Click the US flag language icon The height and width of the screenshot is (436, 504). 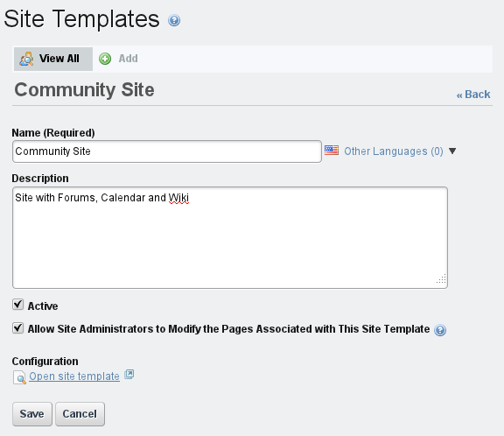point(332,151)
